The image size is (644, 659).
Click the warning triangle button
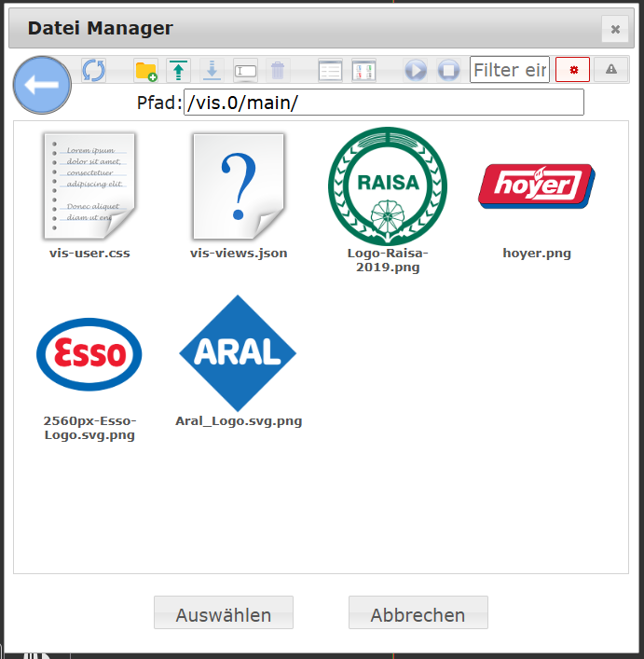coord(611,69)
